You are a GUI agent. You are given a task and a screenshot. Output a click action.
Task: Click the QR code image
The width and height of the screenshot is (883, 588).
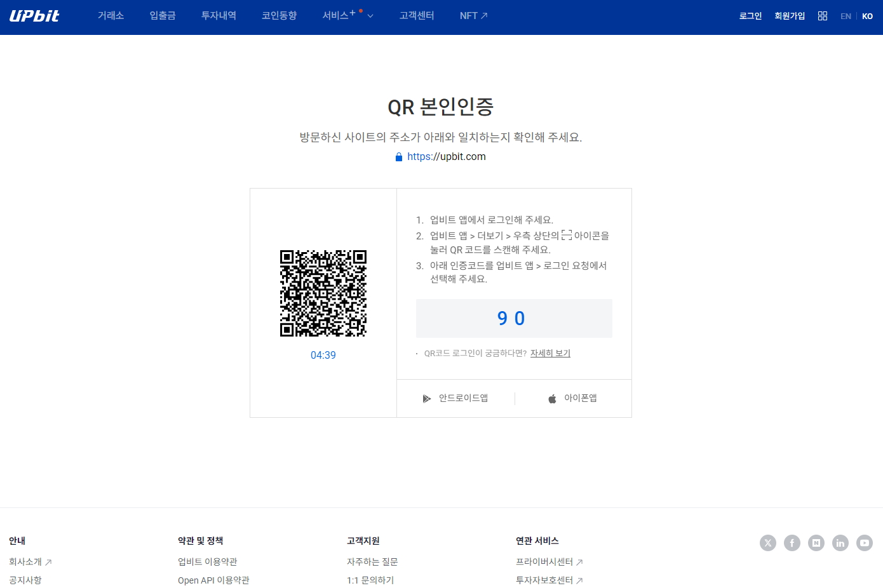pos(323,293)
